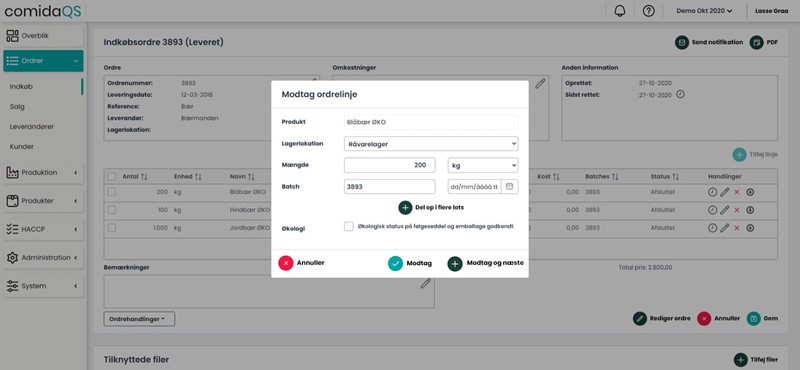Click Del op i flere lots plus icon
Viewport: 800px width, 370px height.
point(405,208)
